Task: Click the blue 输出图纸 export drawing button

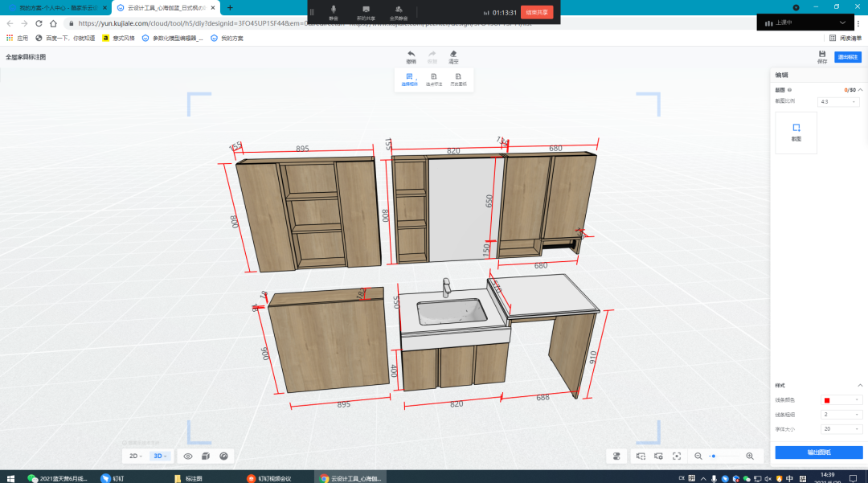Action: pyautogui.click(x=818, y=452)
